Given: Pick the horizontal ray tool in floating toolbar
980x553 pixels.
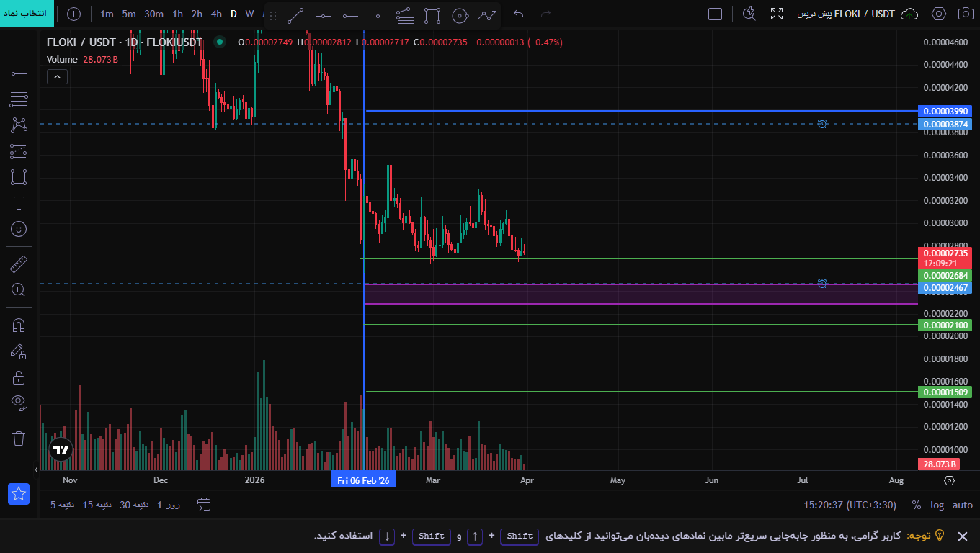Looking at the screenshot, I should (x=350, y=15).
